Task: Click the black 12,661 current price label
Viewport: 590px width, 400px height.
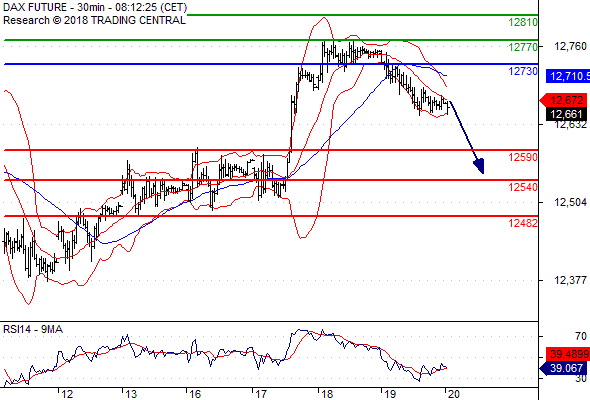Action: (x=566, y=114)
